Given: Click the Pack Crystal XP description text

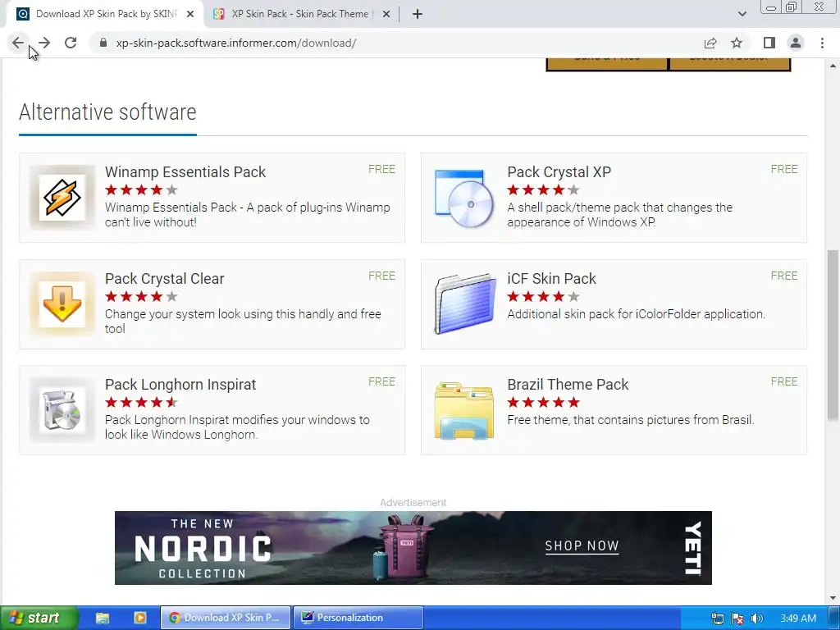Looking at the screenshot, I should 620,215.
